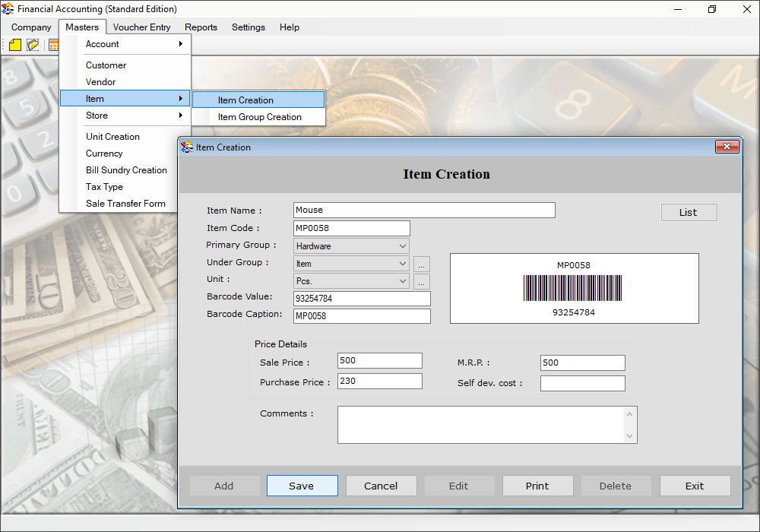The width and height of the screenshot is (760, 532).
Task: Click the ellipsis button beside Under Group
Action: pos(422,264)
